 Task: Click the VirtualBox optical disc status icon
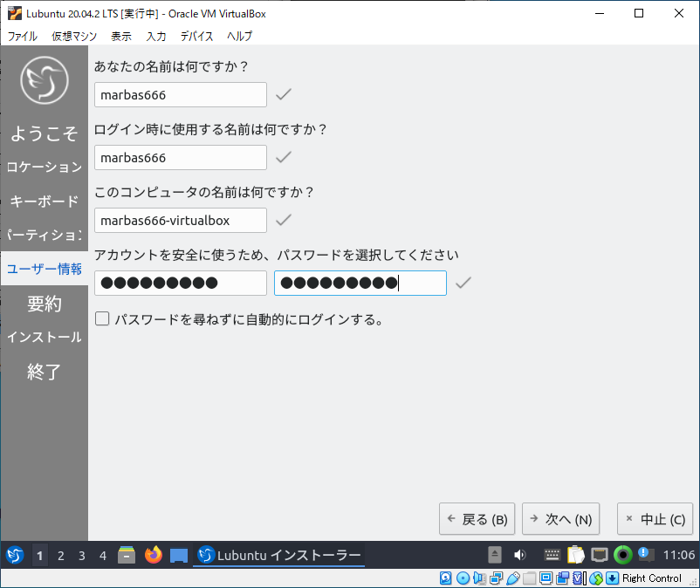[x=463, y=578]
